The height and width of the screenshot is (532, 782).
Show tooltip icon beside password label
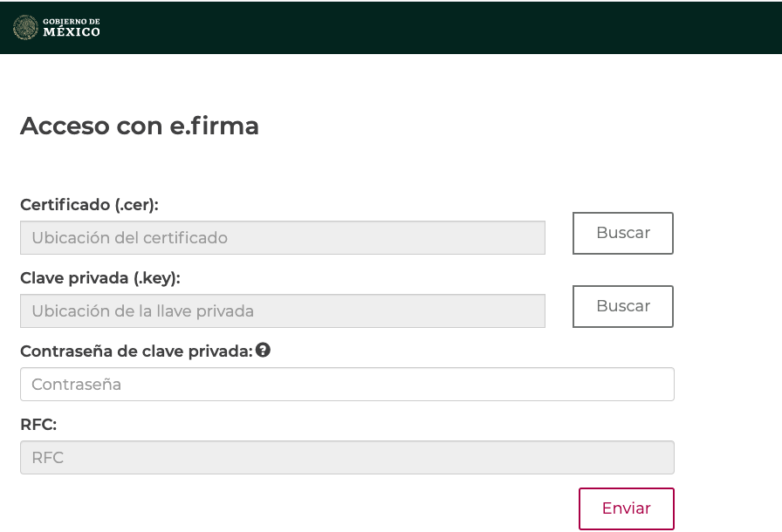click(x=263, y=351)
